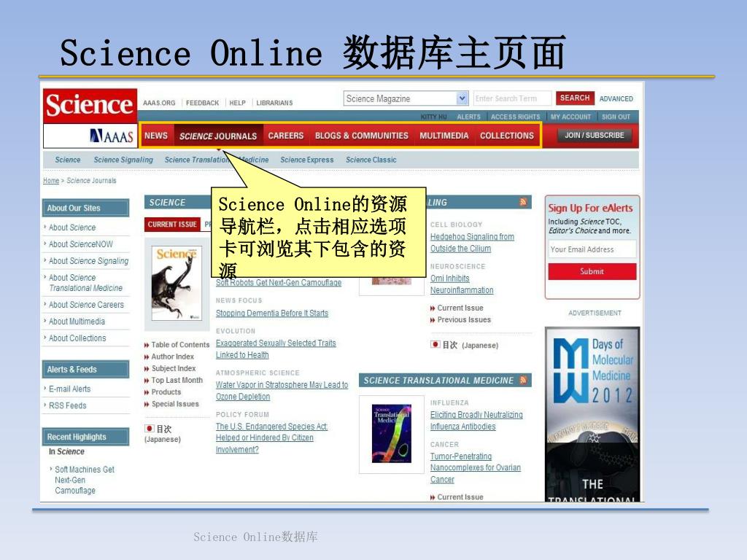Open the NEWS tab
The width and height of the screenshot is (747, 560).
[x=156, y=136]
